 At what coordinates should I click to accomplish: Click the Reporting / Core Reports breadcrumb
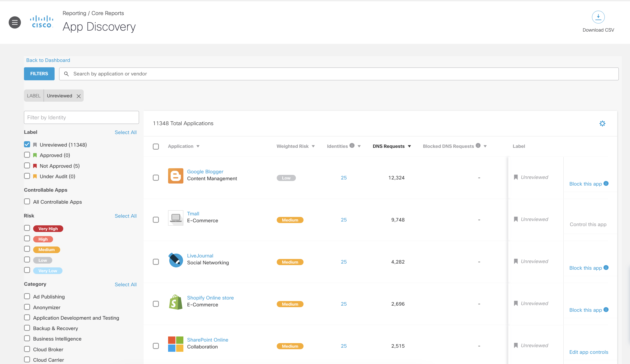(x=93, y=13)
